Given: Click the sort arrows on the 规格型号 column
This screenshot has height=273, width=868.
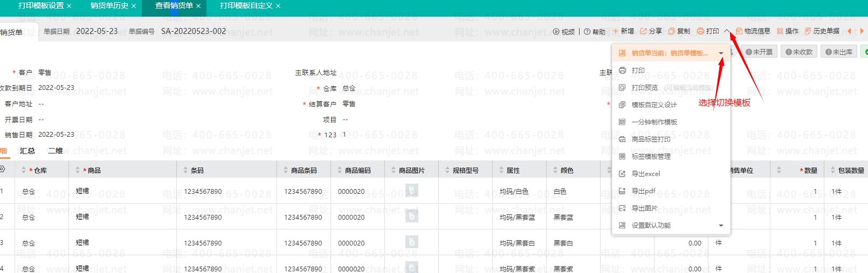Looking at the screenshot, I should 447,170.
